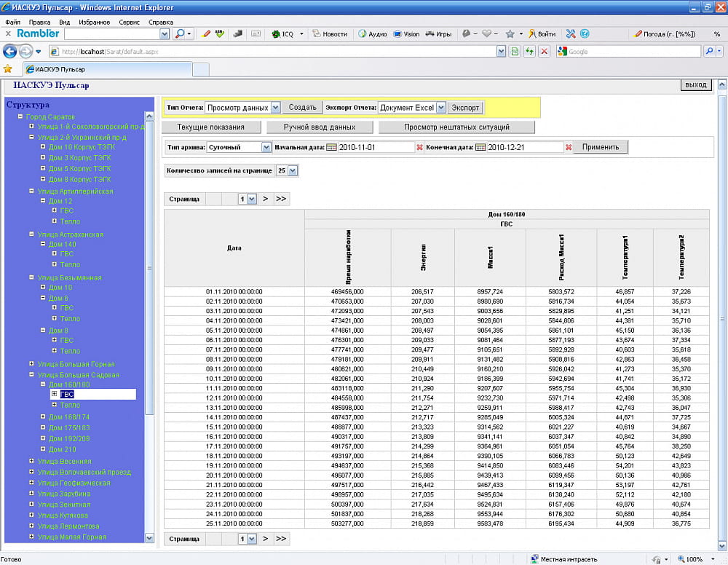Open the Экспорт Отчета format dropdown
728x565 pixels.
(x=440, y=108)
